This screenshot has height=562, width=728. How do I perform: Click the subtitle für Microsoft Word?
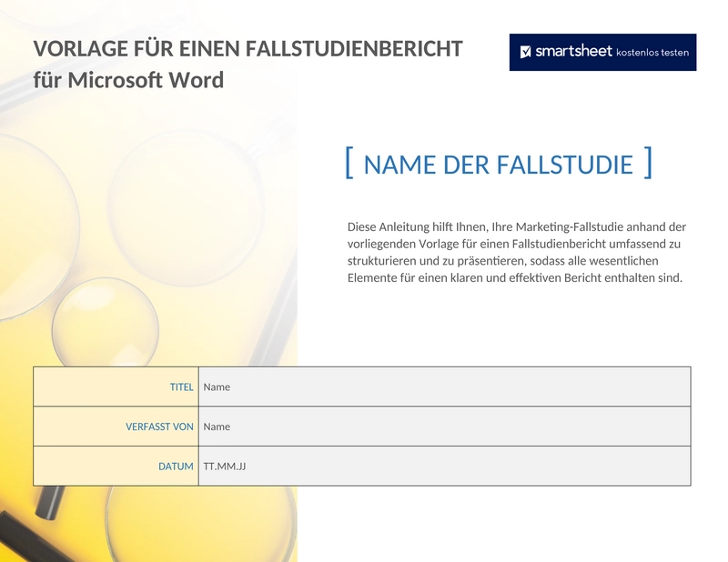[128, 80]
